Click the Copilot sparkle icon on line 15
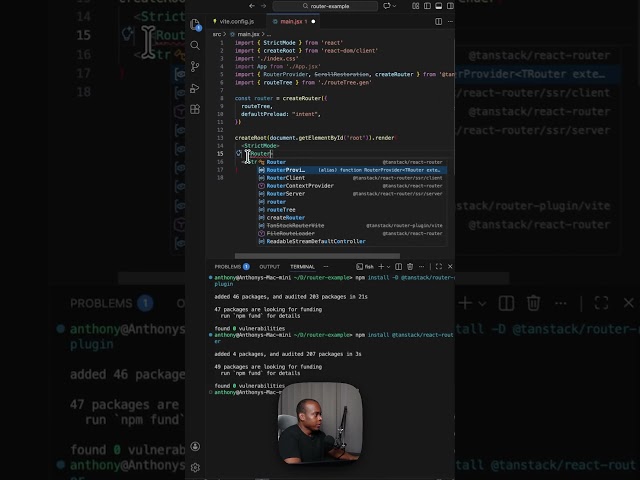Image resolution: width=640 pixels, height=480 pixels. click(x=239, y=153)
